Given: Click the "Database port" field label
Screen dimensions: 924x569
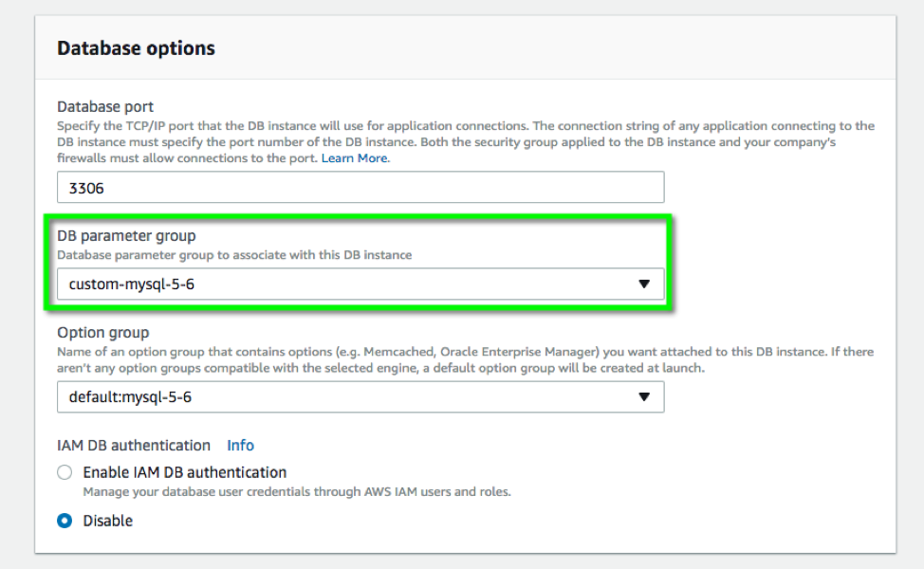Looking at the screenshot, I should pos(105,106).
